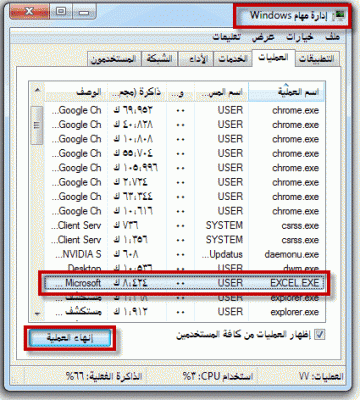Screen dimensions: 360x400
Task: Click the memory value ٤٠٬٨٢٨
Action: [x=133, y=125]
